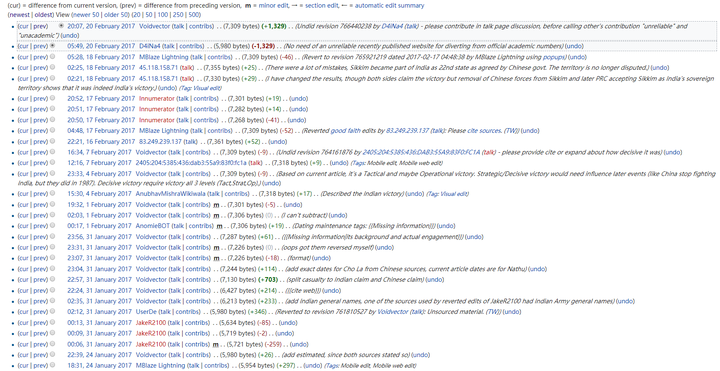Click Visual edit tag on 02:21, 18 February row
The height and width of the screenshot is (371, 720).
tap(208, 87)
